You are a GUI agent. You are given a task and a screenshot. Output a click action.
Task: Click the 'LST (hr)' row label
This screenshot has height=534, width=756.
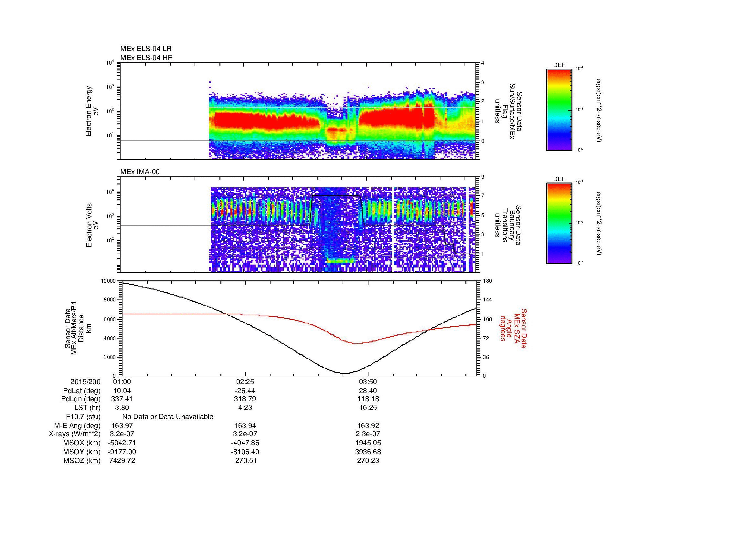(x=87, y=408)
